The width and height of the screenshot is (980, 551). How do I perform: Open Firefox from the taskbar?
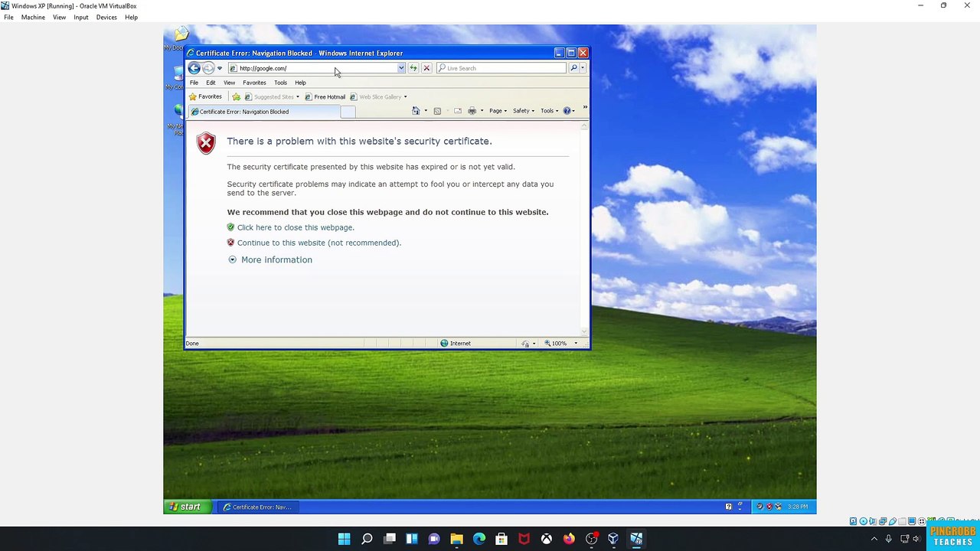point(569,539)
